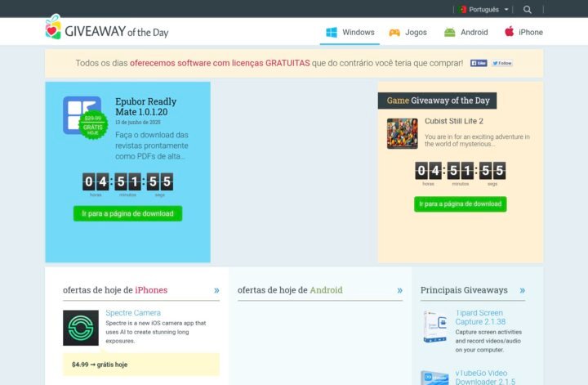Click the Apple logo icon for iPhone
Screen dimensions: 588x385
[x=509, y=32]
